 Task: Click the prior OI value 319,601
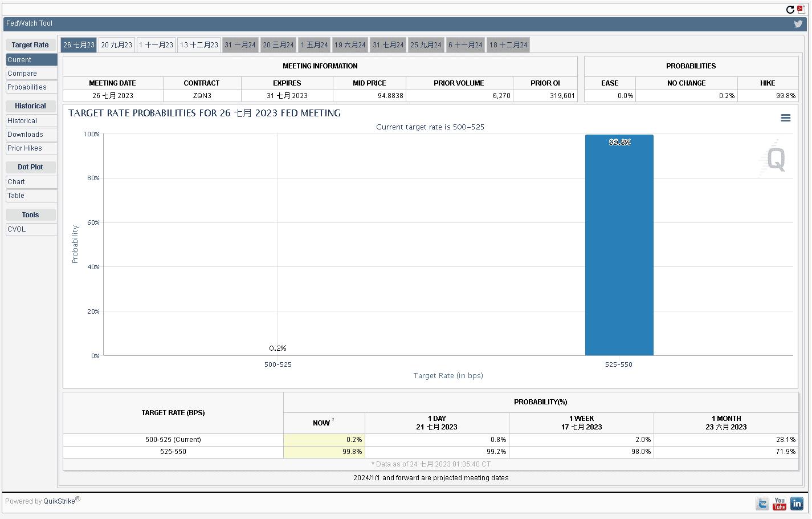562,96
